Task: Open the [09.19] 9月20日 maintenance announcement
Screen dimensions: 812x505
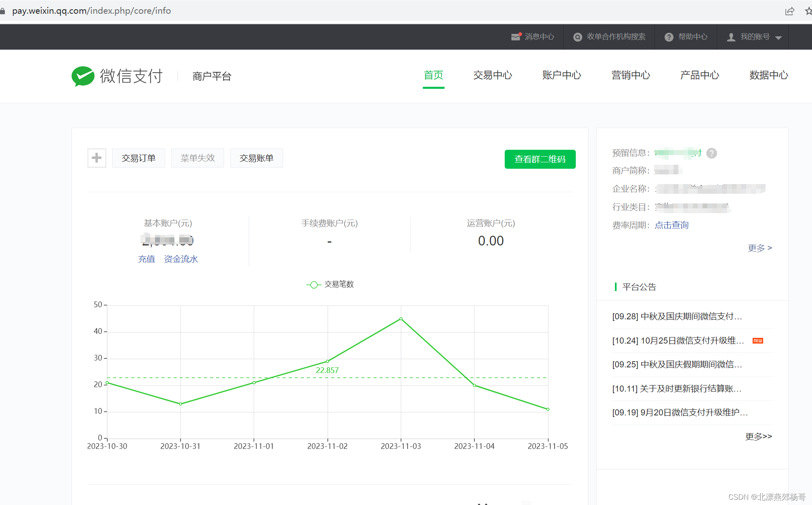Action: tap(680, 413)
